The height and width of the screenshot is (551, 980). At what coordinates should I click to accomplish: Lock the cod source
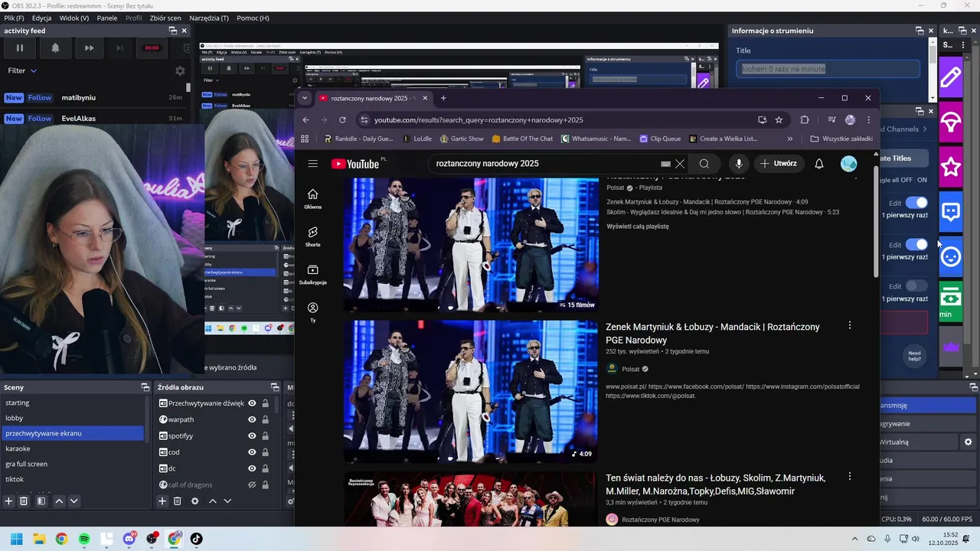tap(265, 452)
